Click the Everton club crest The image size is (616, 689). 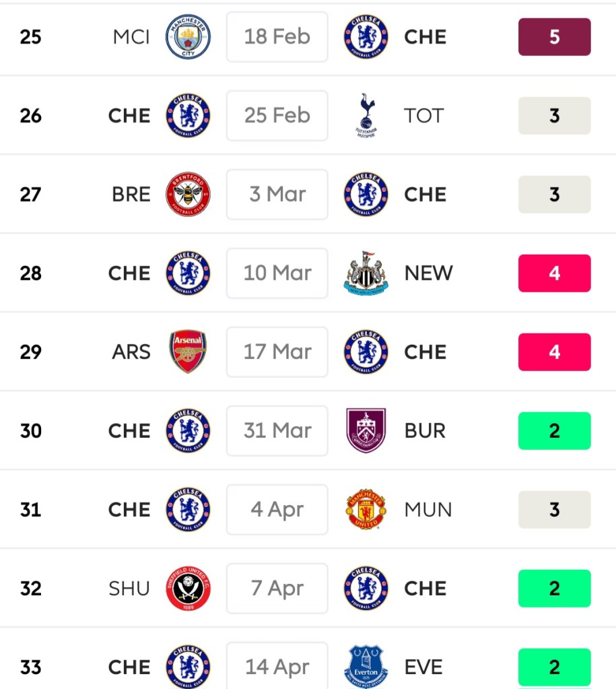(366, 666)
